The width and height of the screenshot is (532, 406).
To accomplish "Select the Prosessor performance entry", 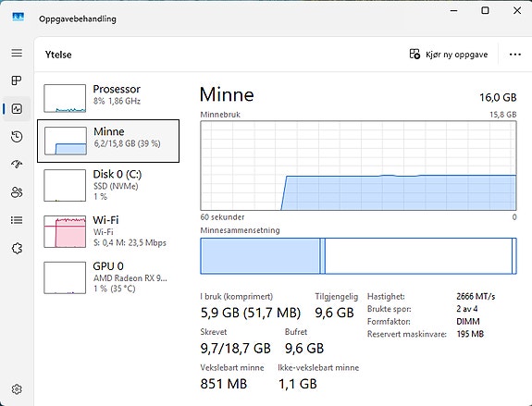I will (108, 98).
